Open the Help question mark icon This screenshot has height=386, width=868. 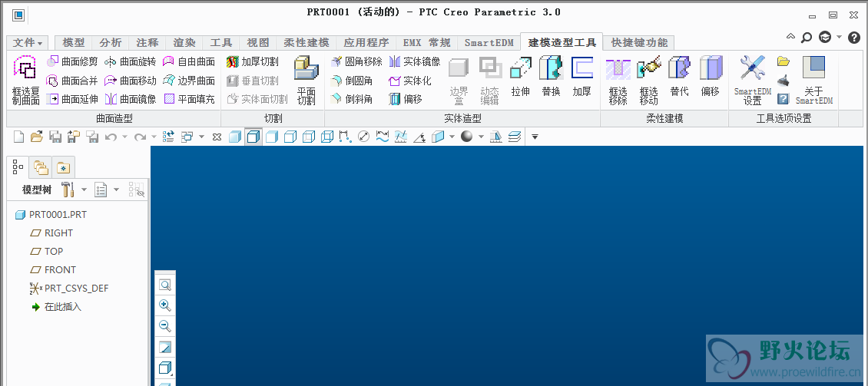click(854, 38)
